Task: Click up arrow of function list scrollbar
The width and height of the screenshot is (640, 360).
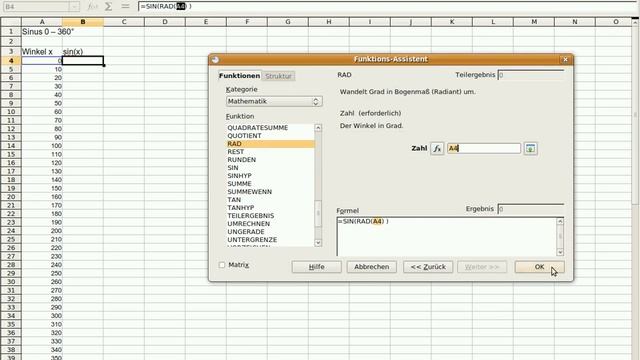Action: (x=318, y=128)
